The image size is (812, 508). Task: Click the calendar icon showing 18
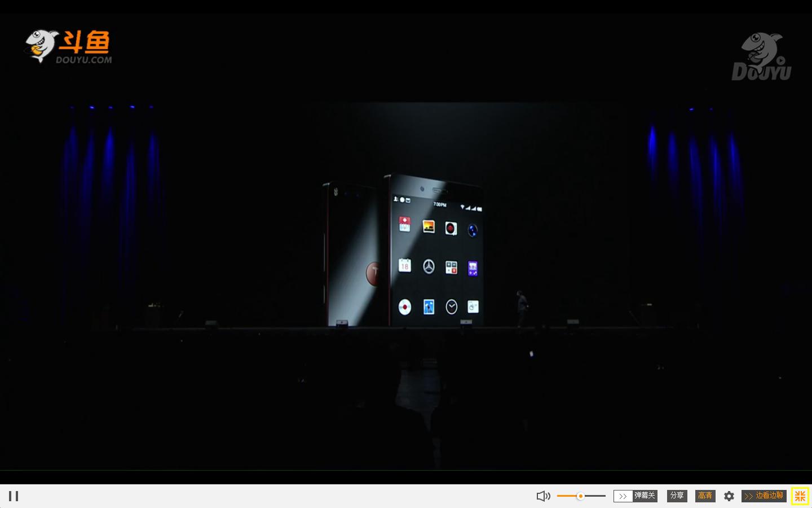pyautogui.click(x=405, y=266)
